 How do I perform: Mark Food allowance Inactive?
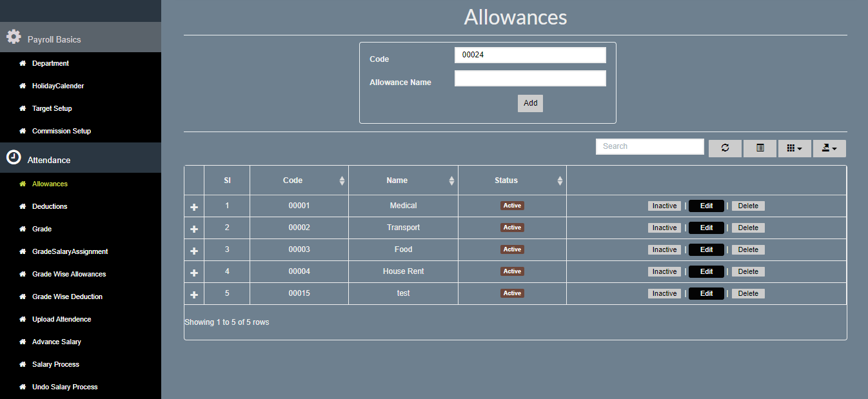[x=664, y=250]
